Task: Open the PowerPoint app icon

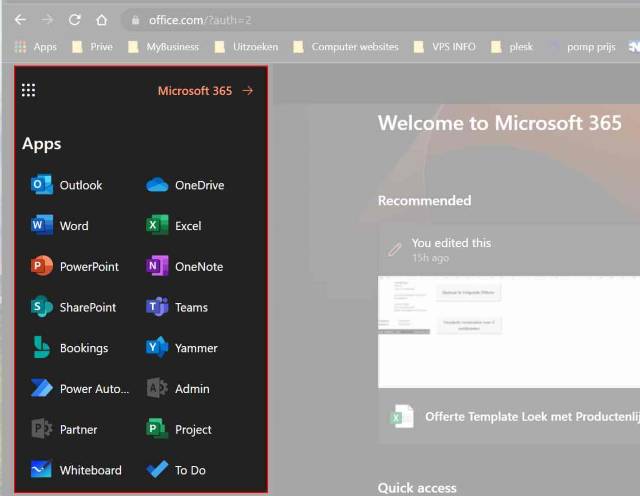Action: (42, 267)
